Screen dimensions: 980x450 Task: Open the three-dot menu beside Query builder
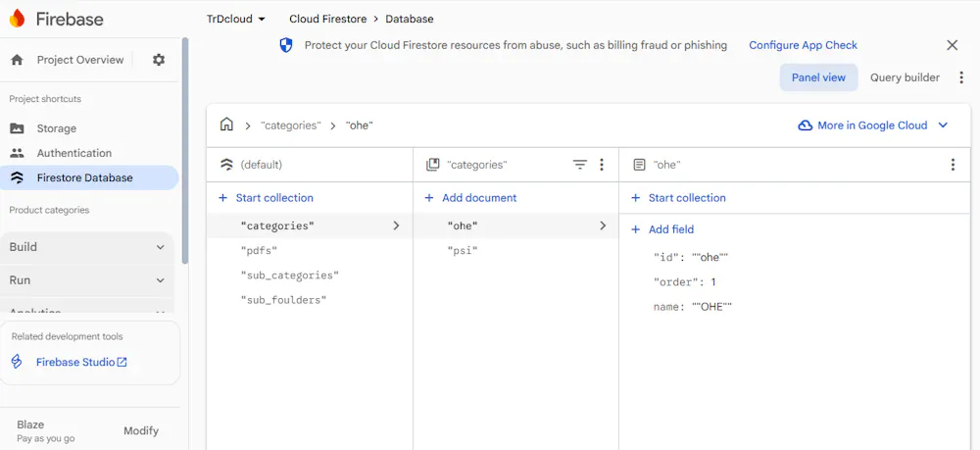[961, 77]
